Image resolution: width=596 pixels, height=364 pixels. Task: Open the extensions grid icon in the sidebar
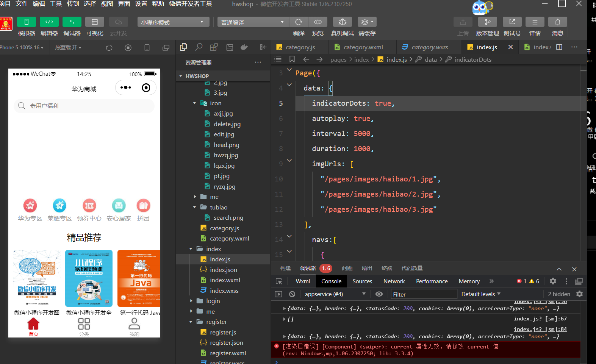pos(214,47)
